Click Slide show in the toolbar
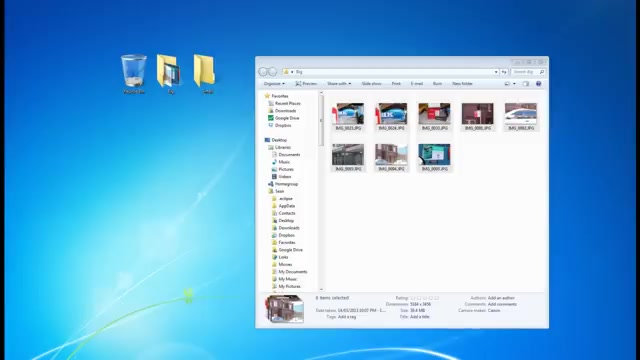The height and width of the screenshot is (360, 640). pos(371,84)
